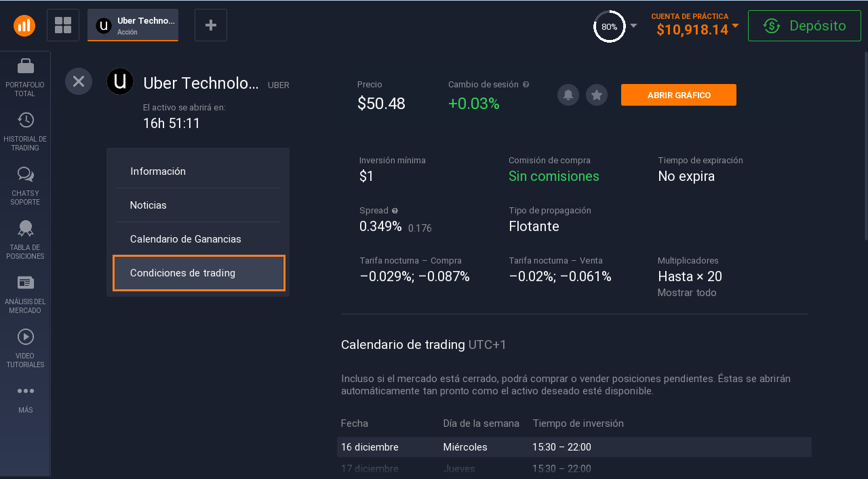
Task: Add Uber to favorites star icon
Action: pyautogui.click(x=597, y=95)
